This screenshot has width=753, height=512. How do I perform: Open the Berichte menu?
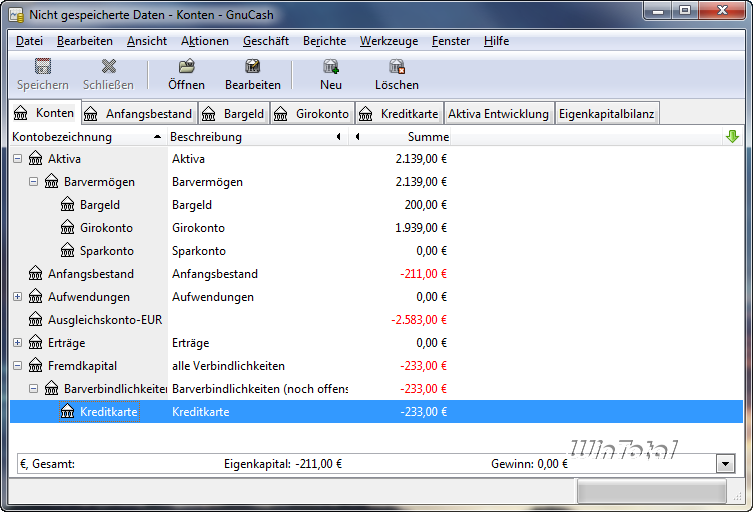point(324,41)
